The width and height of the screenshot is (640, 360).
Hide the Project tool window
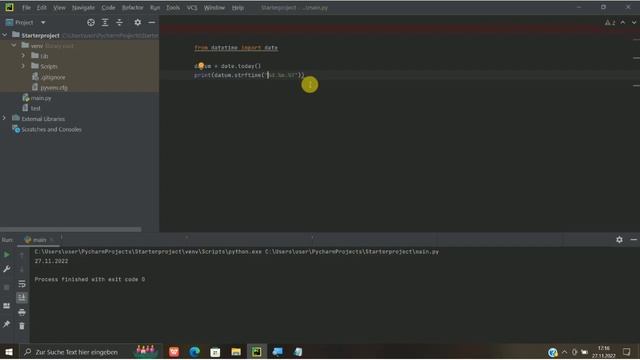(x=151, y=22)
